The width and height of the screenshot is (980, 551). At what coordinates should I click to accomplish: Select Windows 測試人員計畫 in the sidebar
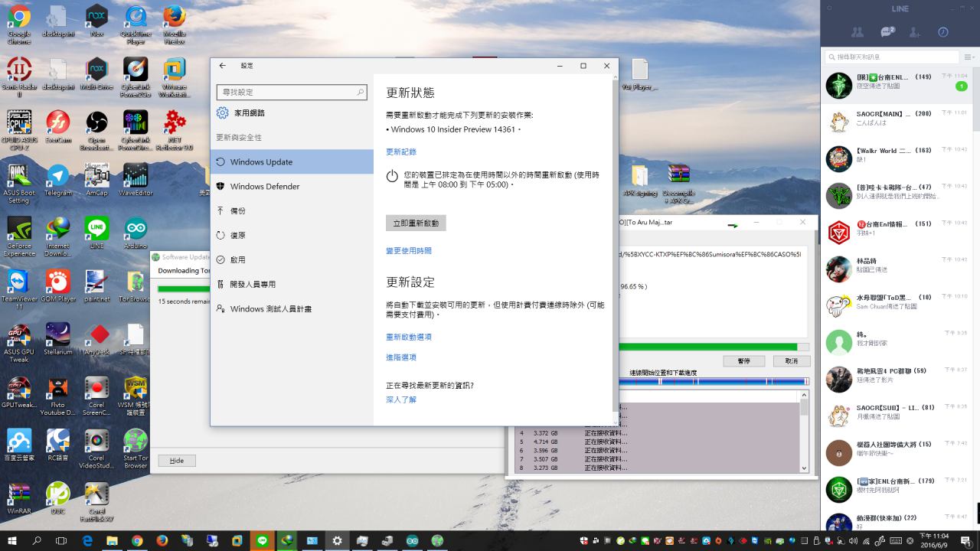270,309
